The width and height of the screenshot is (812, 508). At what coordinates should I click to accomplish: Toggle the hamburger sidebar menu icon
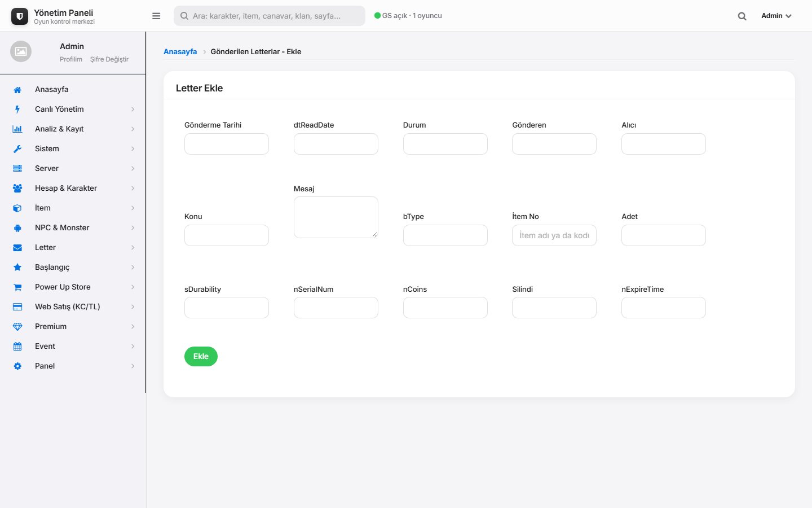click(156, 16)
